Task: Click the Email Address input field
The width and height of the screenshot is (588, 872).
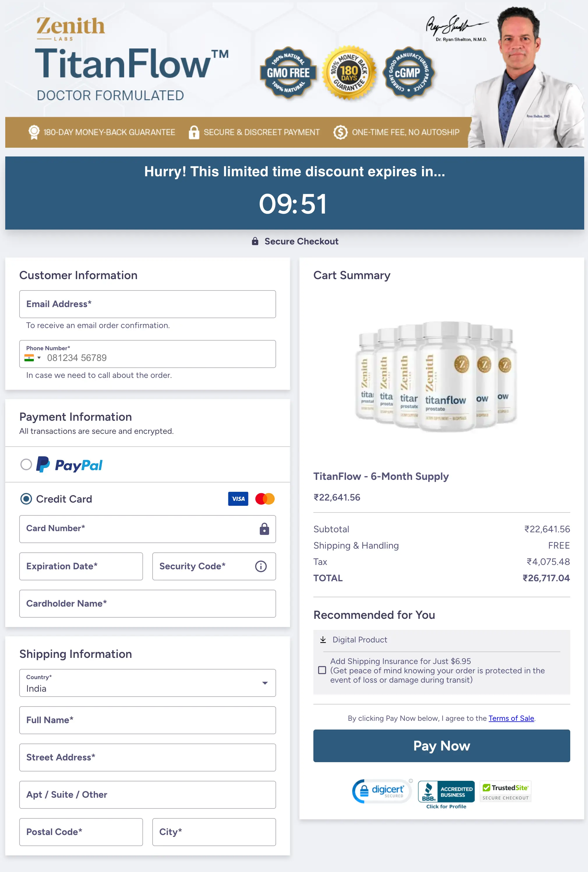Action: pos(147,304)
